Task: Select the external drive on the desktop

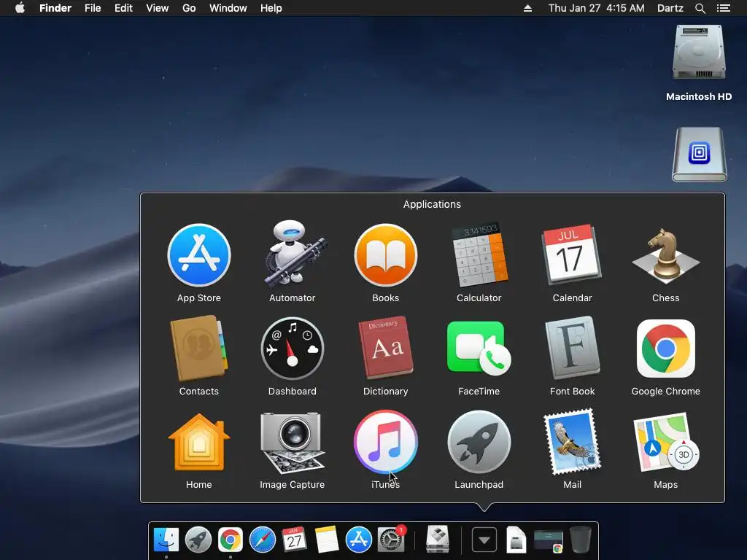Action: click(x=699, y=155)
